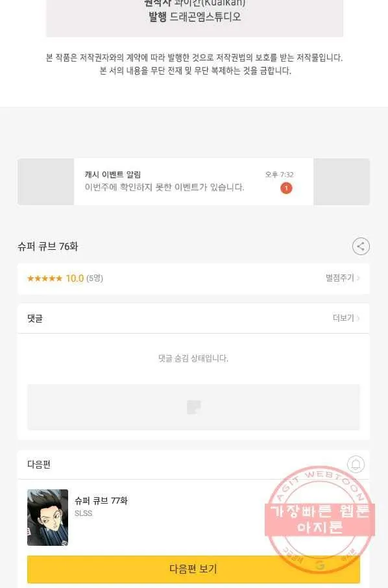Expand the chevron next to 더보기
Screen dimensions: 388x588
[x=358, y=318]
